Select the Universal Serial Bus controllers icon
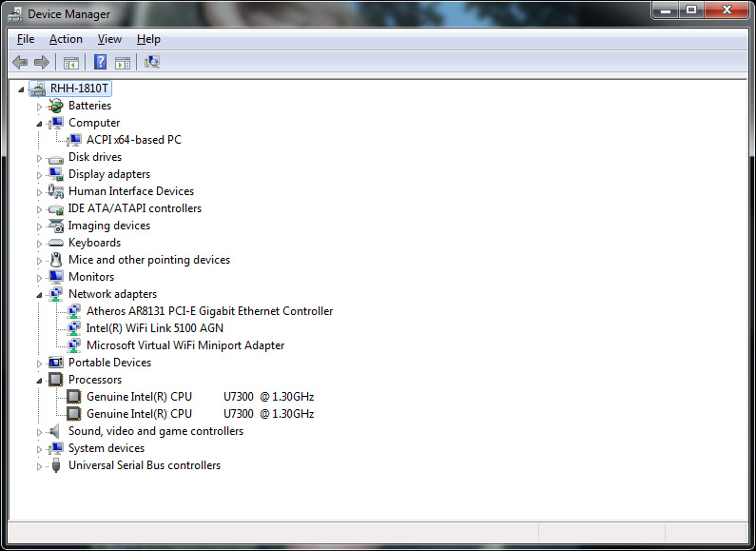The width and height of the screenshot is (756, 551). 56,465
